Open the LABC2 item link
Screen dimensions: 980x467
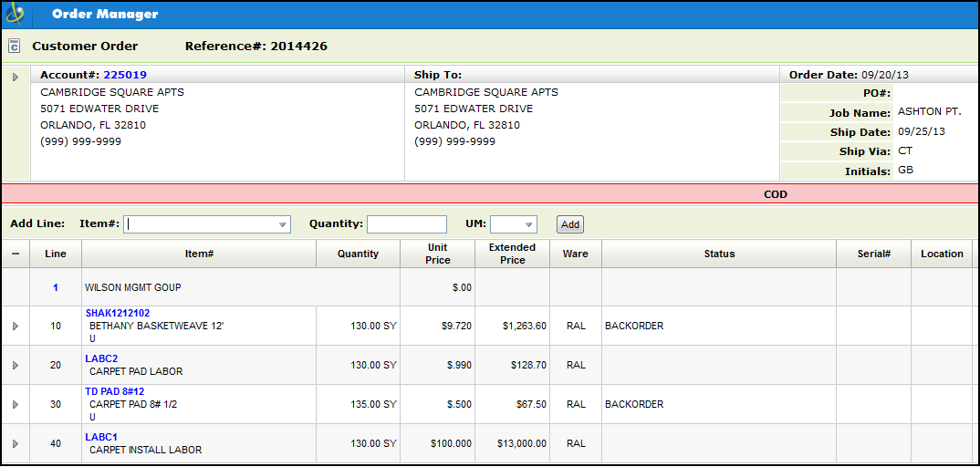tap(101, 358)
